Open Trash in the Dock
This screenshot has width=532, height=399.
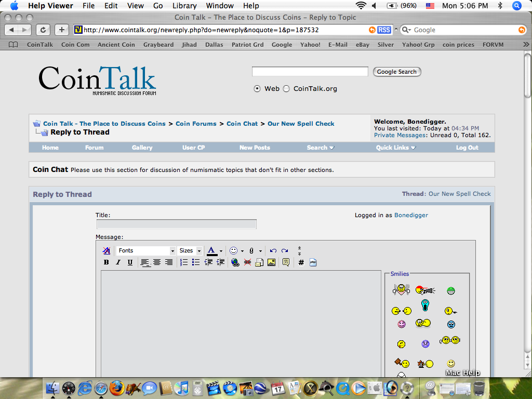(479, 389)
